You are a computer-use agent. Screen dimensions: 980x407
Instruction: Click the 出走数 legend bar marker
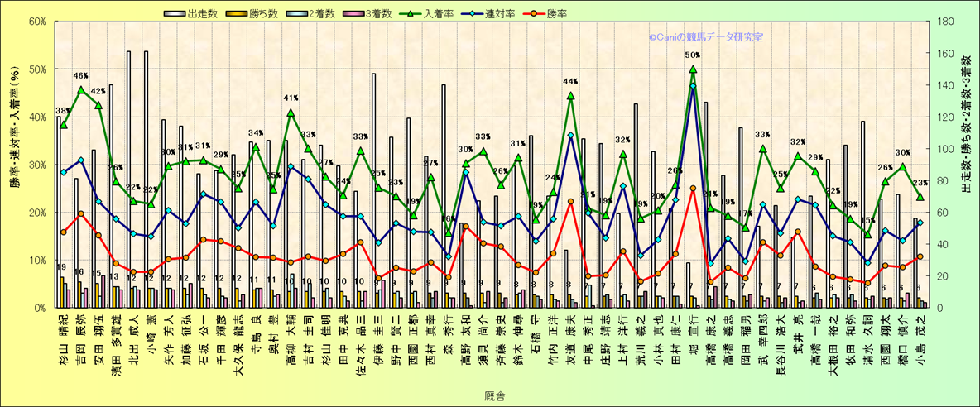coord(173,13)
